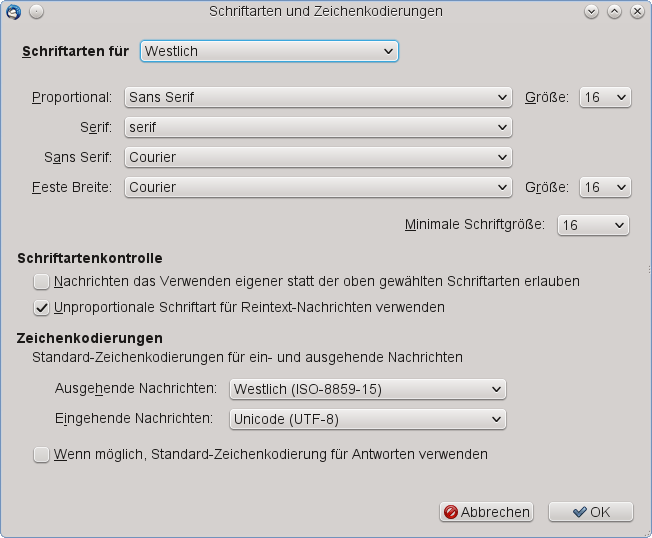Open the Eingehende Nachrichten encoding dropdown
The image size is (652, 538).
pyautogui.click(x=367, y=419)
